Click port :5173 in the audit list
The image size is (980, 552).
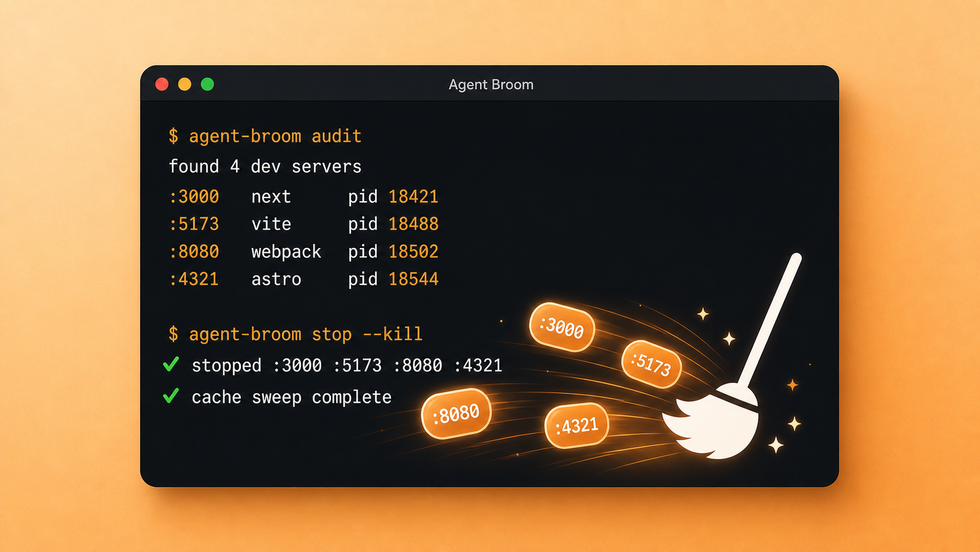[194, 224]
